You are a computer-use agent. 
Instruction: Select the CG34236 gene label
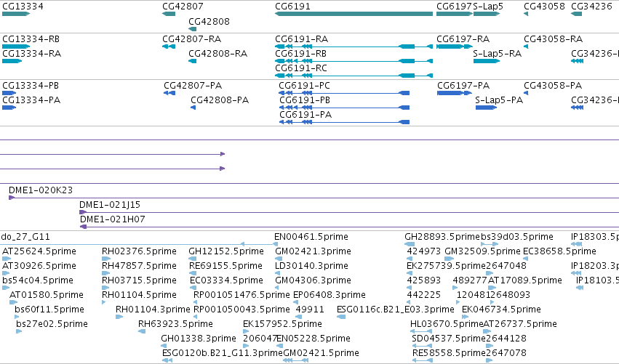(x=592, y=7)
